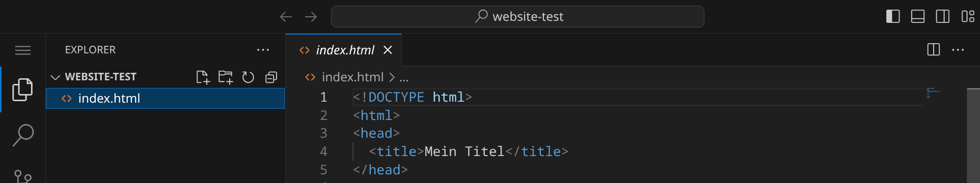Click the New File icon in explorer

click(203, 77)
